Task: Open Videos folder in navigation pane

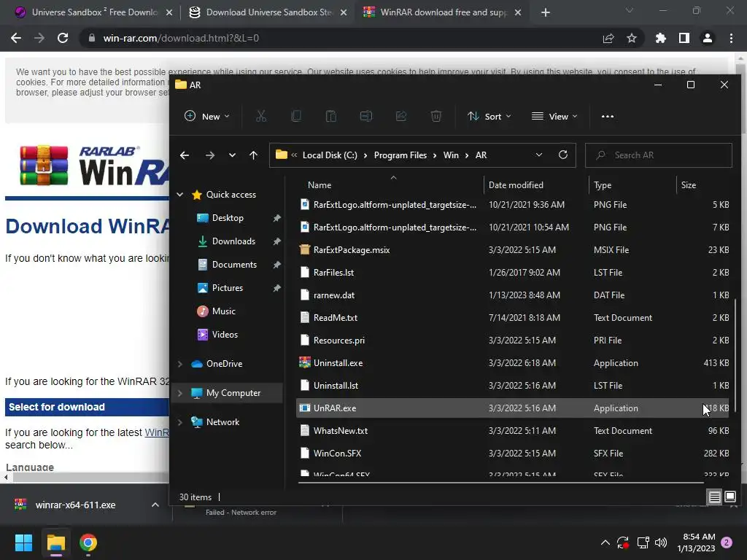Action: click(225, 334)
